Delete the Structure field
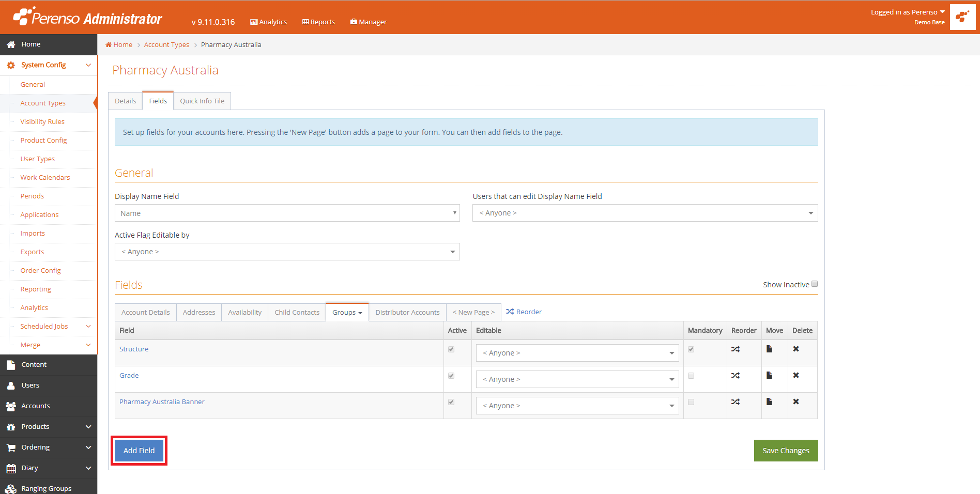The height and width of the screenshot is (494, 980). pos(796,349)
